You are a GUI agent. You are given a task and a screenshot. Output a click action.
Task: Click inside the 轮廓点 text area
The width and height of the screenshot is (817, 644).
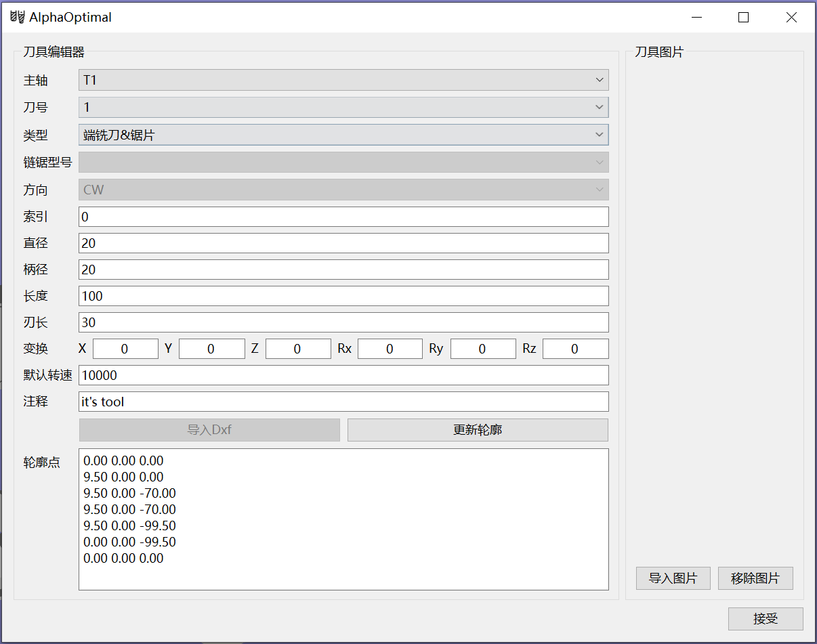point(343,519)
